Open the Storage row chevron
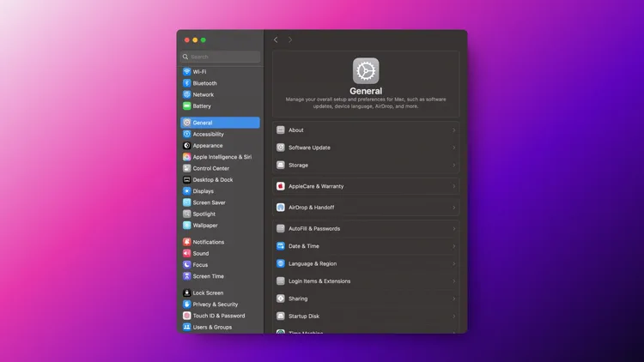This screenshot has height=362, width=644. [x=454, y=165]
